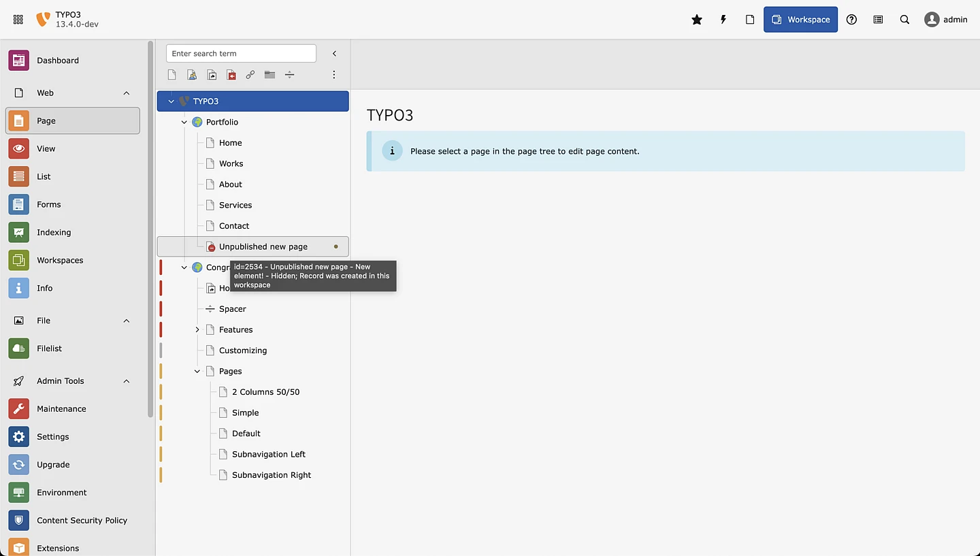Collapse the Portfolio tree node
Screen dimensions: 980x556
(184, 122)
